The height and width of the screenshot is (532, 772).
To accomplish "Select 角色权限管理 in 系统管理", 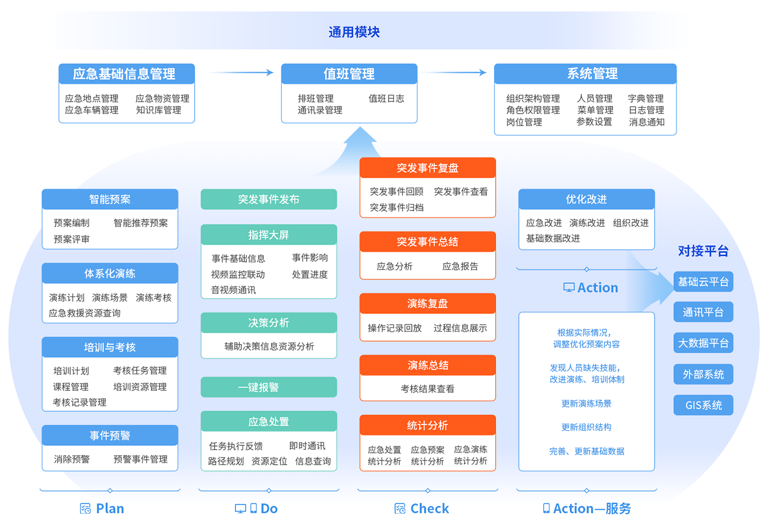I will 533,110.
